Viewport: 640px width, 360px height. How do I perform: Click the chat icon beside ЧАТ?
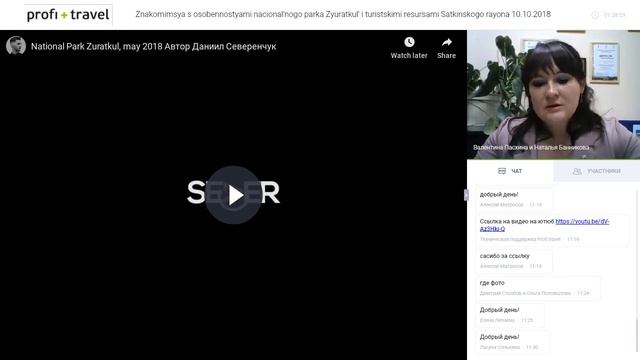point(502,171)
